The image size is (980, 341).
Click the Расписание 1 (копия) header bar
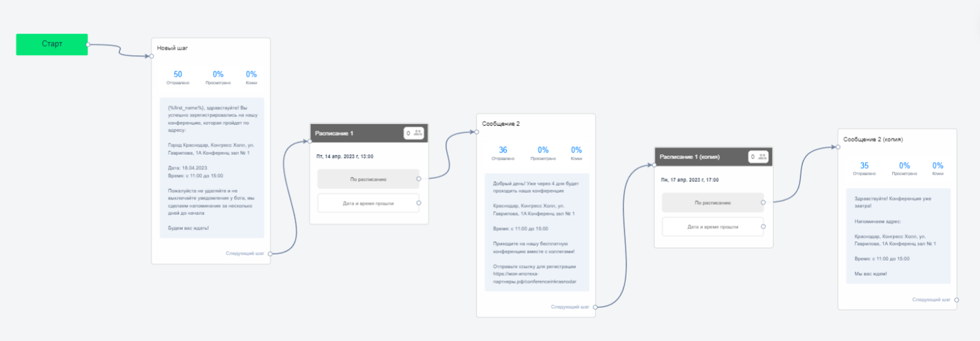[701, 157]
